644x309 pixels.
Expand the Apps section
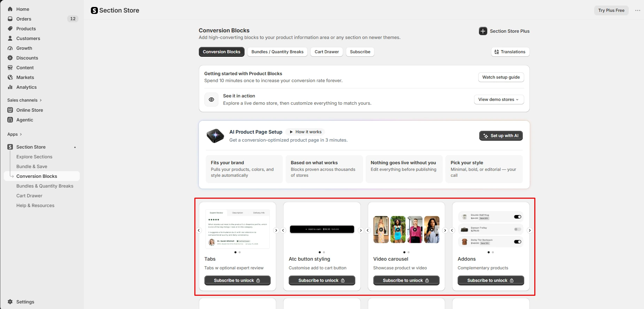[x=15, y=134]
